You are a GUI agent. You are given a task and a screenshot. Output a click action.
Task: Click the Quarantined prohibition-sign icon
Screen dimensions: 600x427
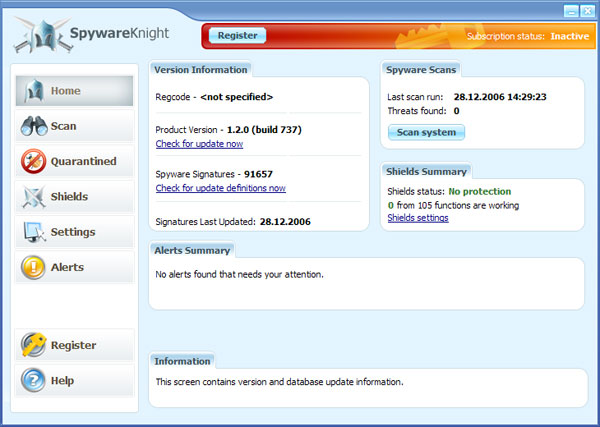[x=34, y=161]
